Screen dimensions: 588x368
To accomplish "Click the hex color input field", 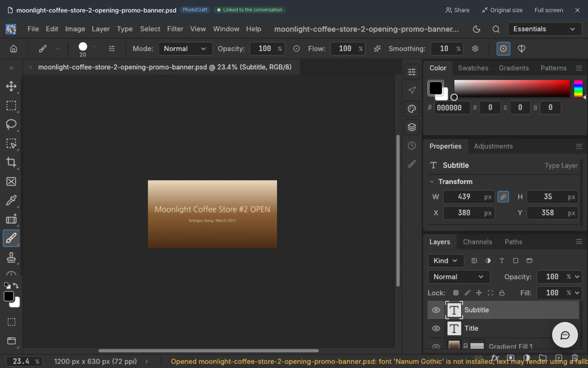I will tap(452, 107).
